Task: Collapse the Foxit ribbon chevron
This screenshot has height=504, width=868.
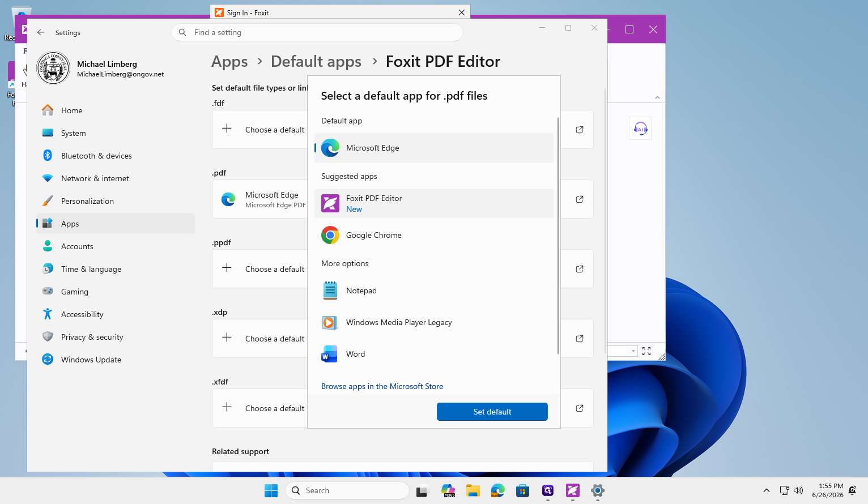Action: pyautogui.click(x=657, y=97)
